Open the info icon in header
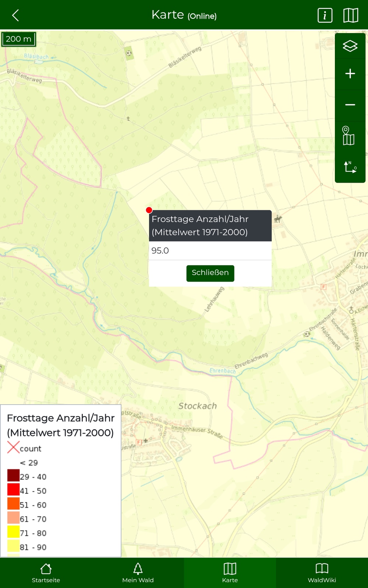Viewport: 368px width, 588px height. click(325, 15)
